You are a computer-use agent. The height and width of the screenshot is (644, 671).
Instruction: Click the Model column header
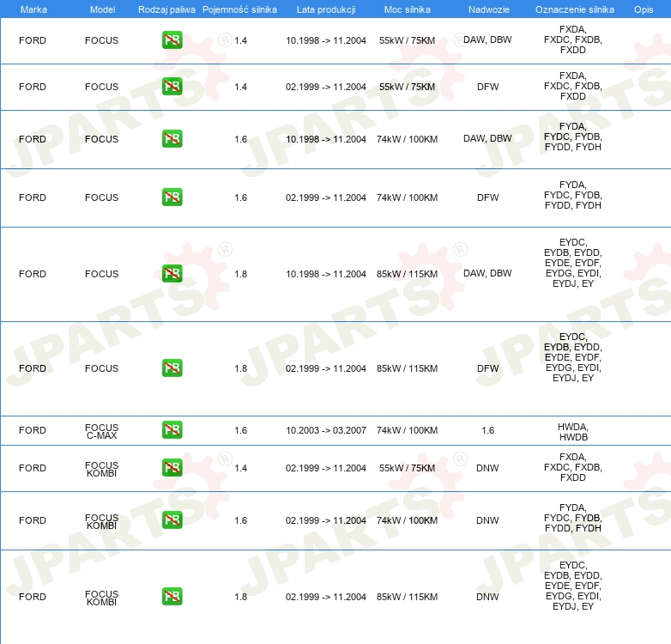(x=102, y=9)
